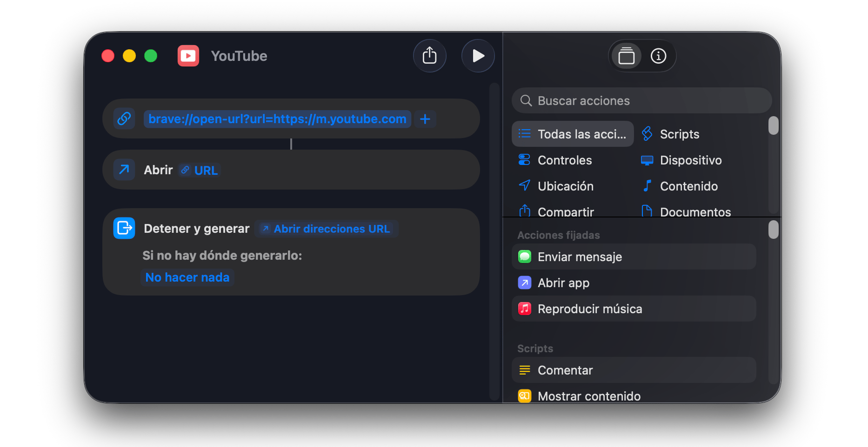Screen dimensions: 868x447
Task: Open the Controles category
Action: click(555, 160)
